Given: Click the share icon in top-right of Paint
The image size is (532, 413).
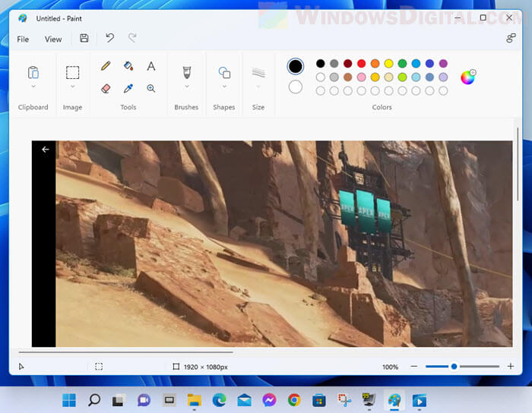Looking at the screenshot, I should coord(511,38).
